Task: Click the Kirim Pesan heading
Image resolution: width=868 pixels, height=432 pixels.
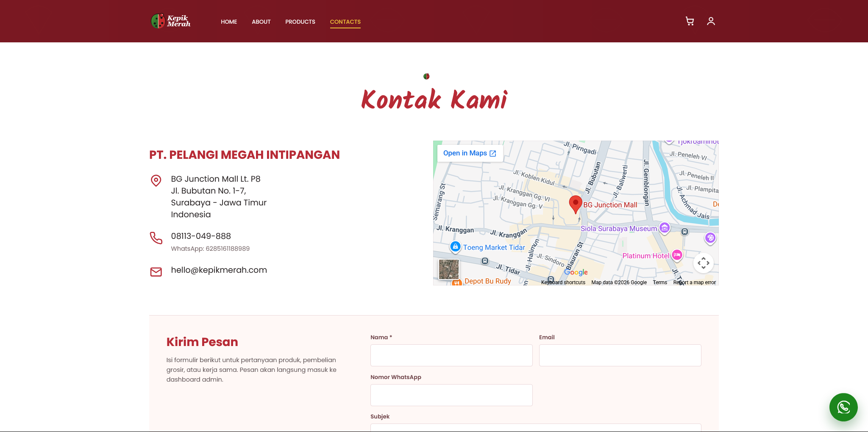Action: point(202,342)
